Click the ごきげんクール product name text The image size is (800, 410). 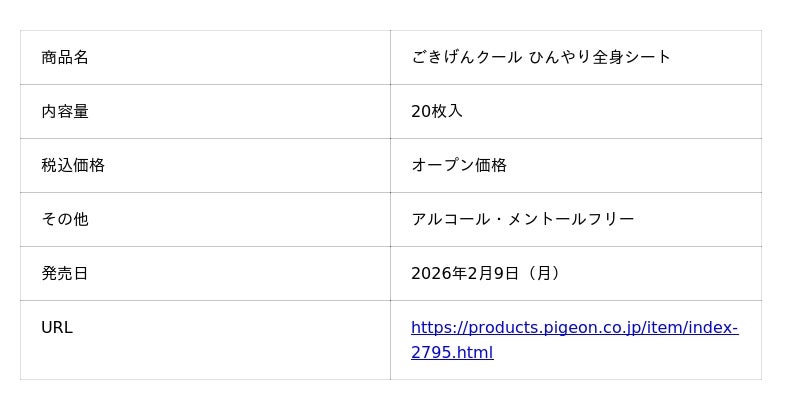tap(466, 58)
